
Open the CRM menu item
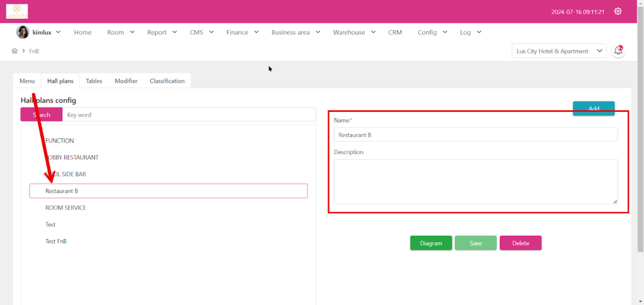tap(395, 32)
